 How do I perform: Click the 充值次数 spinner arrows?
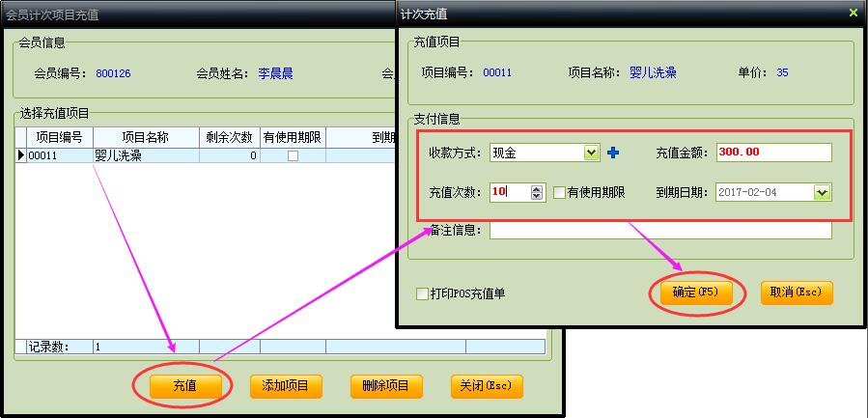point(536,193)
